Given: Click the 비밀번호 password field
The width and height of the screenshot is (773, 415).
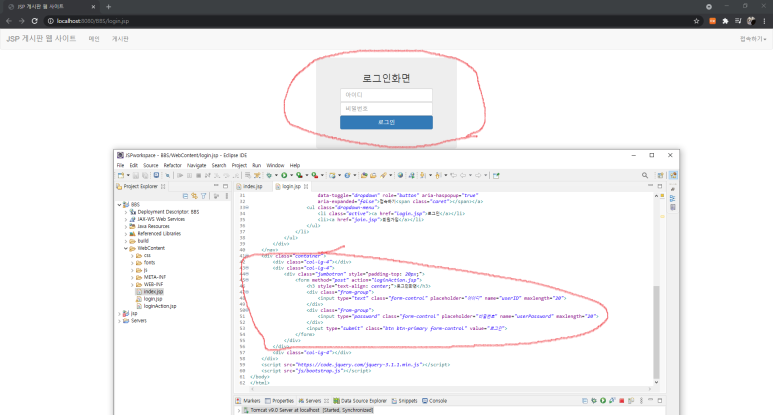Looking at the screenshot, I should pos(386,108).
